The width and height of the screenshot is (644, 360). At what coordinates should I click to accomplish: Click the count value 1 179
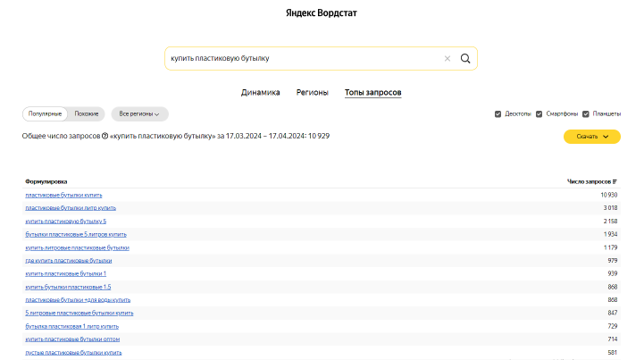click(x=610, y=247)
